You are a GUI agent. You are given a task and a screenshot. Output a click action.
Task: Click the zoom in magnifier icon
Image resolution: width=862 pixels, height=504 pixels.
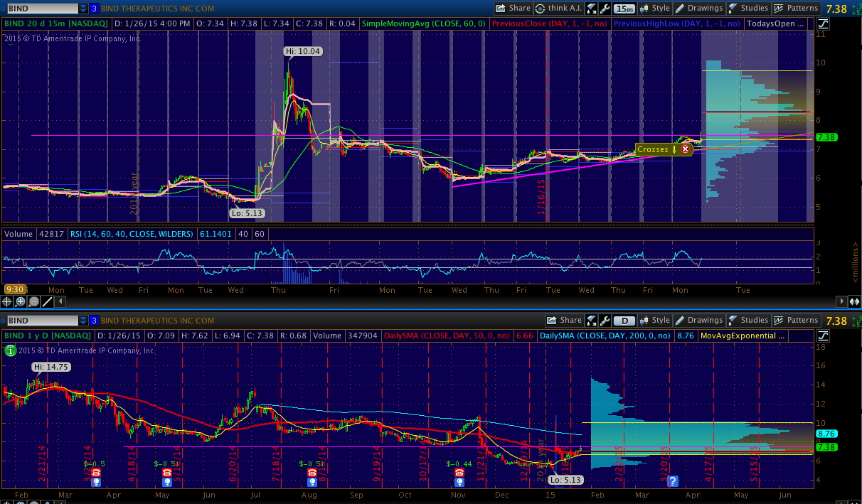[x=19, y=301]
